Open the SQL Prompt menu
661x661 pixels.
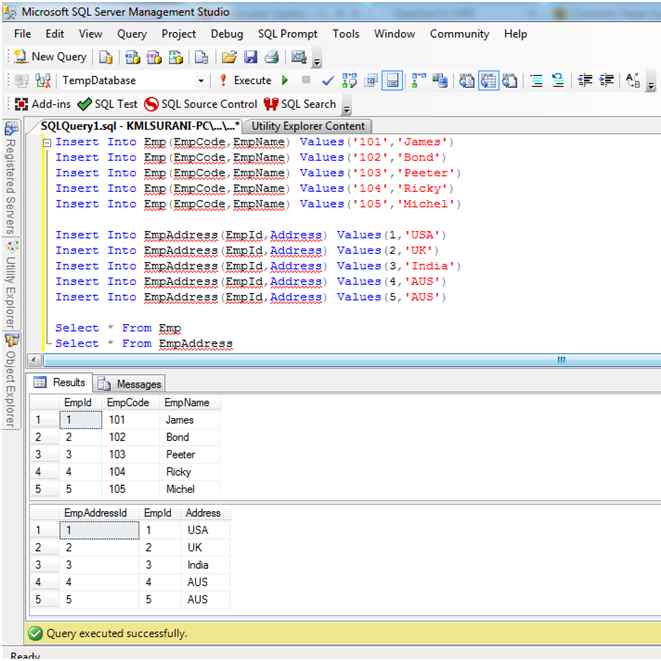point(285,33)
